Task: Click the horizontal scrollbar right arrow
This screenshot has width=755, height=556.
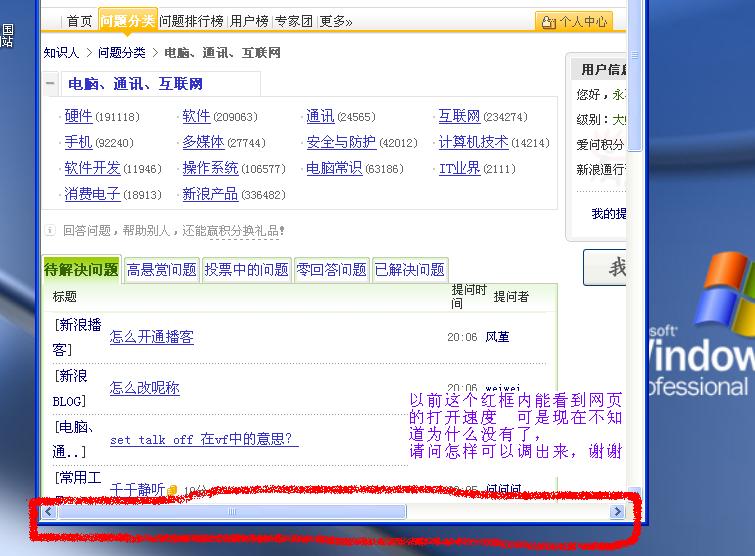Action: [x=617, y=511]
